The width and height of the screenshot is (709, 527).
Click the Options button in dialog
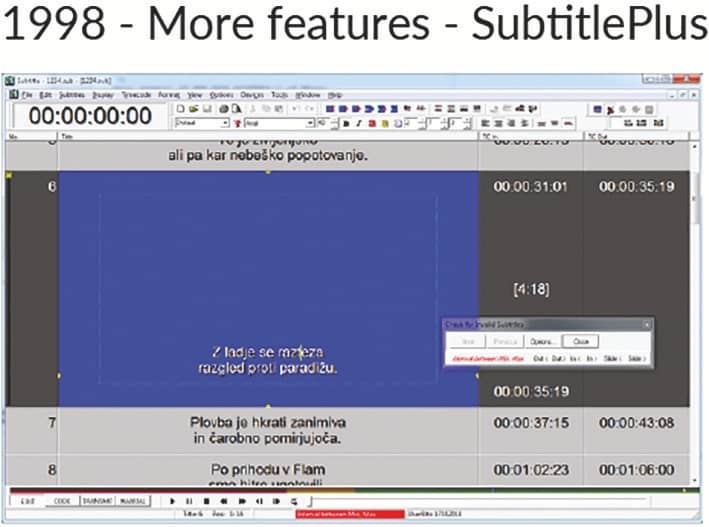pyautogui.click(x=542, y=342)
